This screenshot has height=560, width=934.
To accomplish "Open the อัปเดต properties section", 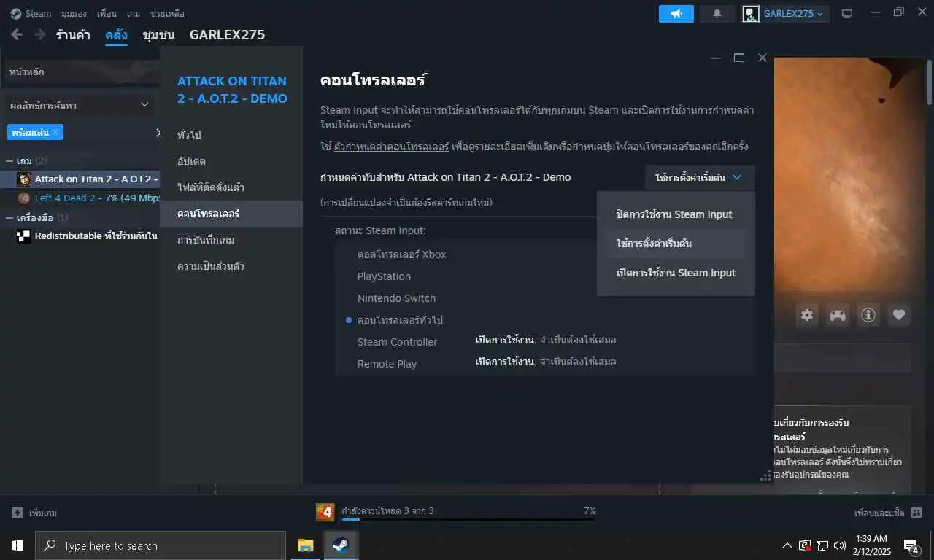I will [231, 161].
